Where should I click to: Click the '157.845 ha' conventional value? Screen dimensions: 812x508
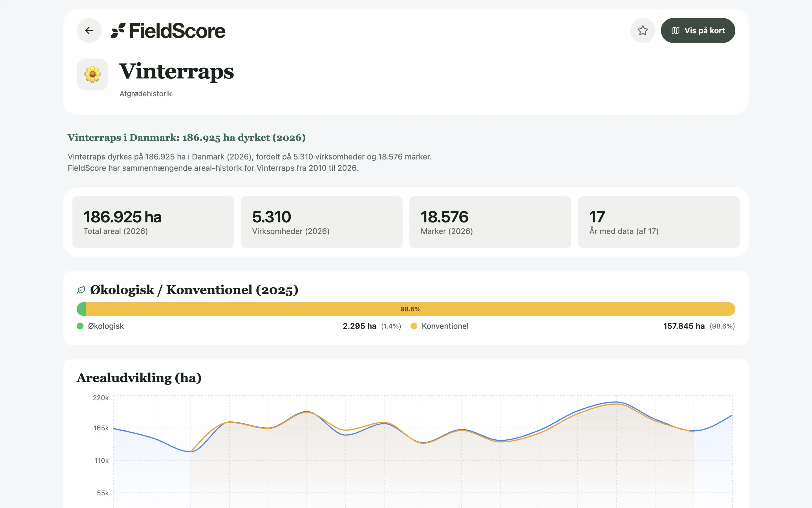coord(684,326)
